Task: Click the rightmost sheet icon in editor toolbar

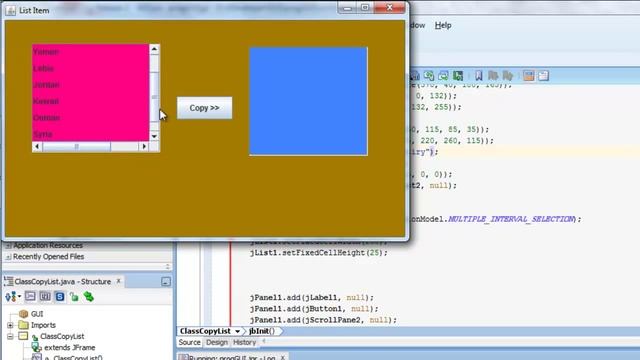Action: click(x=543, y=76)
